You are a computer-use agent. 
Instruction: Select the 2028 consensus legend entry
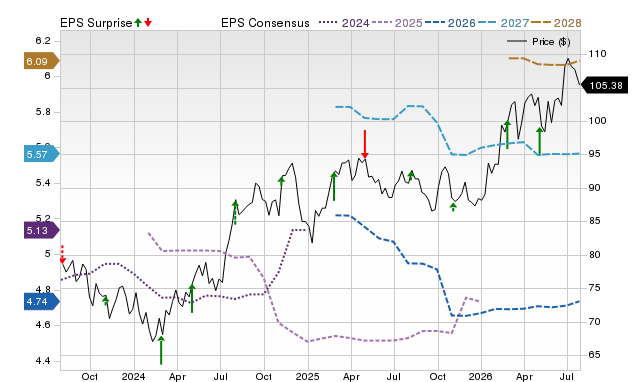point(556,23)
